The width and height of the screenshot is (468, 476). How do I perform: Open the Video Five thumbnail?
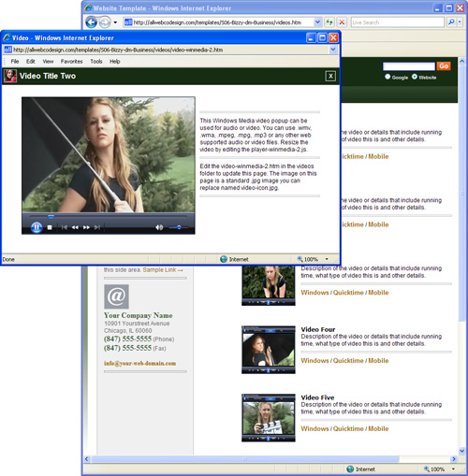coord(269,417)
